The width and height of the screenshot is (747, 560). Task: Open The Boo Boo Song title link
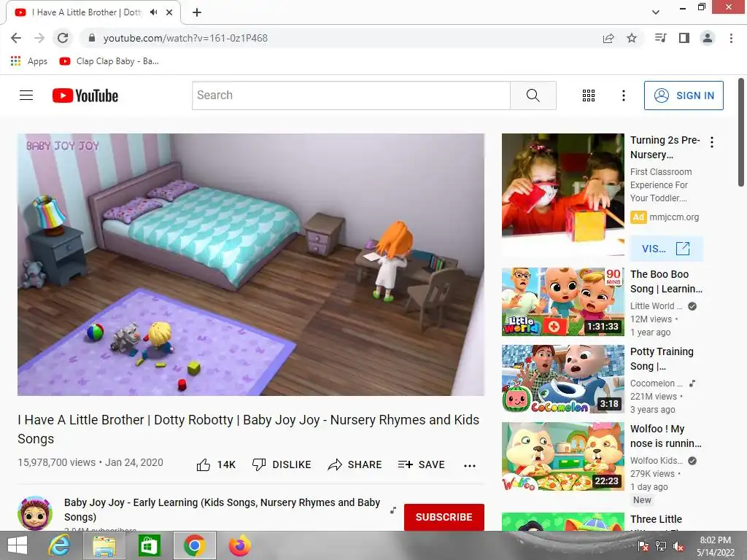[x=666, y=281]
